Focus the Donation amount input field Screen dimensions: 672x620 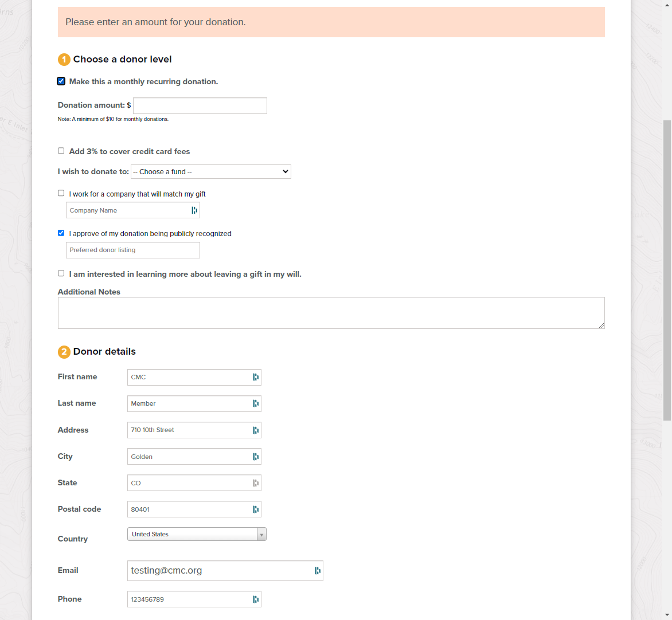(x=200, y=106)
